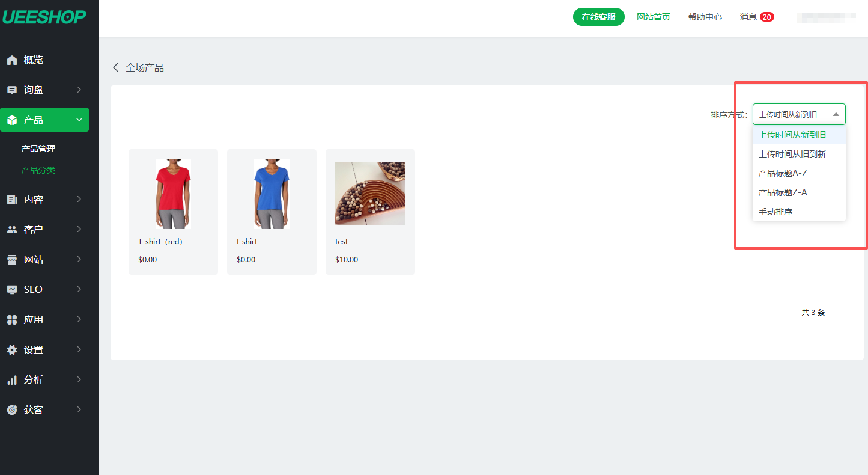Click the settings gear icon beside 设置
The image size is (868, 475).
point(12,350)
